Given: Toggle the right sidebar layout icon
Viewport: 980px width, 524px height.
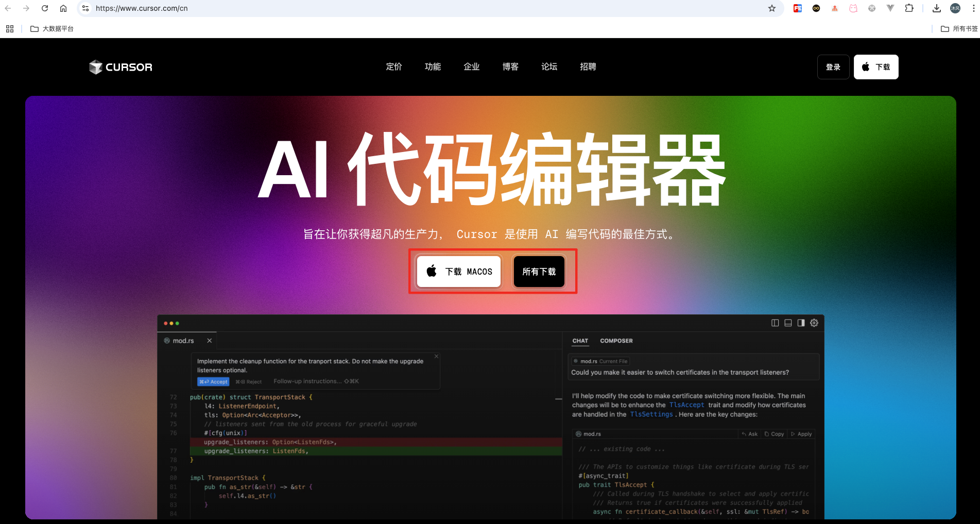Looking at the screenshot, I should click(x=801, y=323).
